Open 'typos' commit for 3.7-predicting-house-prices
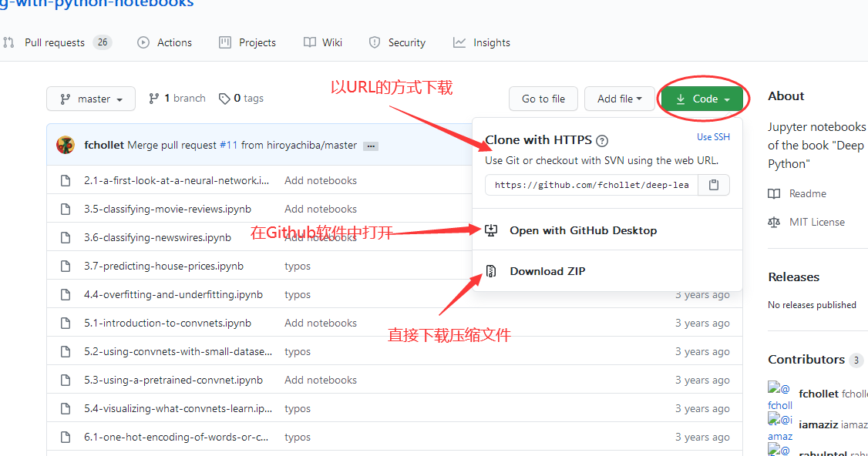The image size is (868, 456). point(298,267)
